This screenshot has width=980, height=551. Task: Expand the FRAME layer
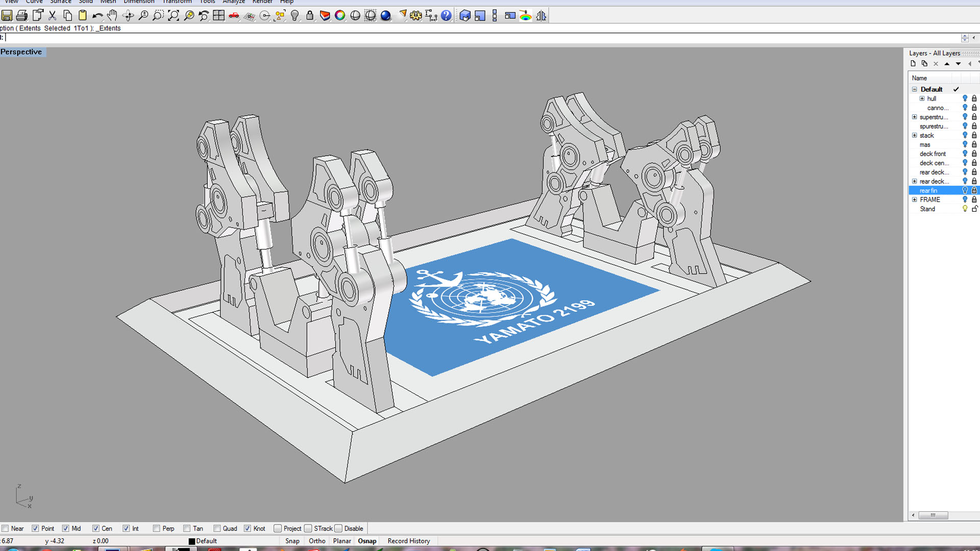coord(915,199)
